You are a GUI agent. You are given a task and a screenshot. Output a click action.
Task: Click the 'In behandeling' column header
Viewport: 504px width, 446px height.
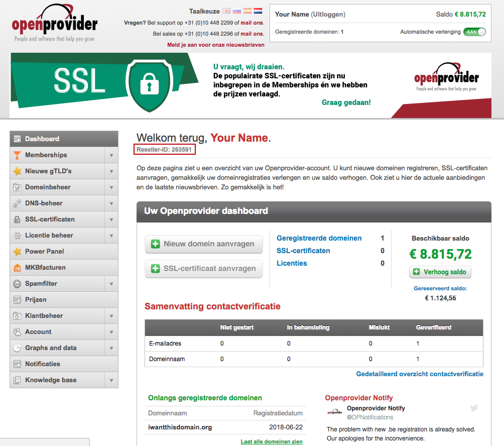(x=308, y=327)
